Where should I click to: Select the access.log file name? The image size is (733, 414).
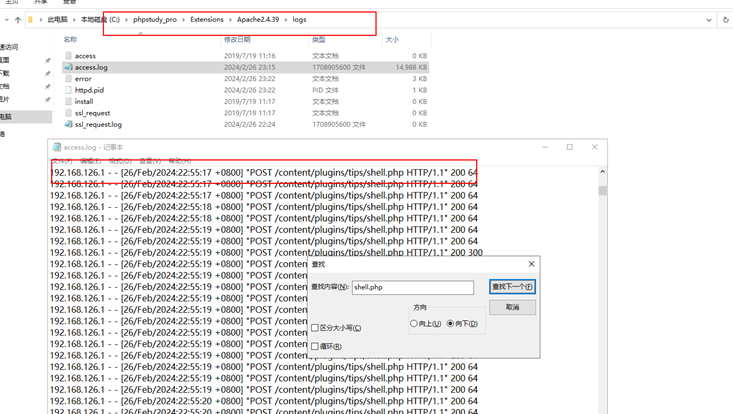click(x=91, y=67)
